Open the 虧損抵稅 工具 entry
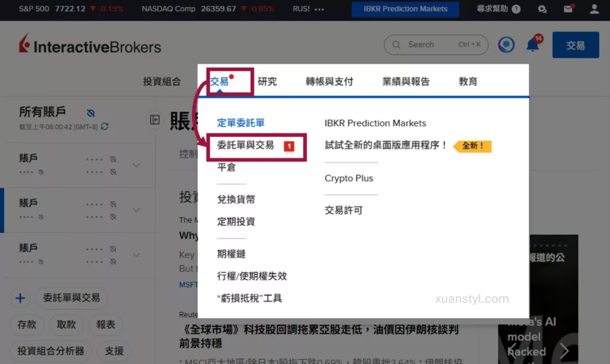The height and width of the screenshot is (364, 610). click(250, 298)
